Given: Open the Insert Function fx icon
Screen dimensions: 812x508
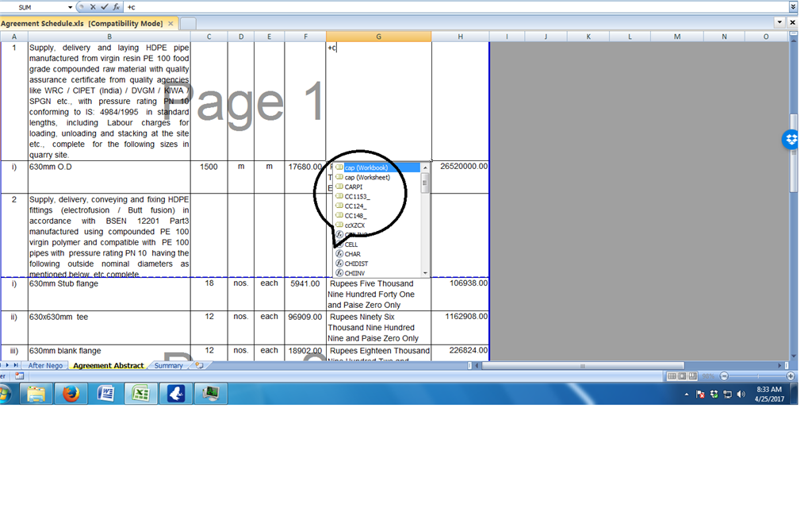Looking at the screenshot, I should pyautogui.click(x=117, y=6).
